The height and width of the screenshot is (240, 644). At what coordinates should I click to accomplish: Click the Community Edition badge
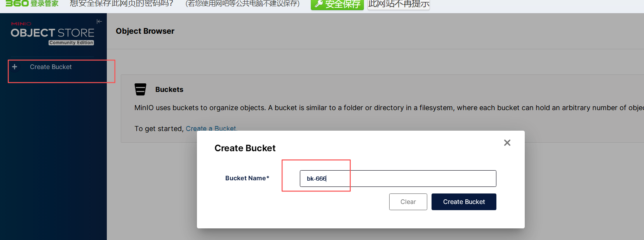point(71,43)
